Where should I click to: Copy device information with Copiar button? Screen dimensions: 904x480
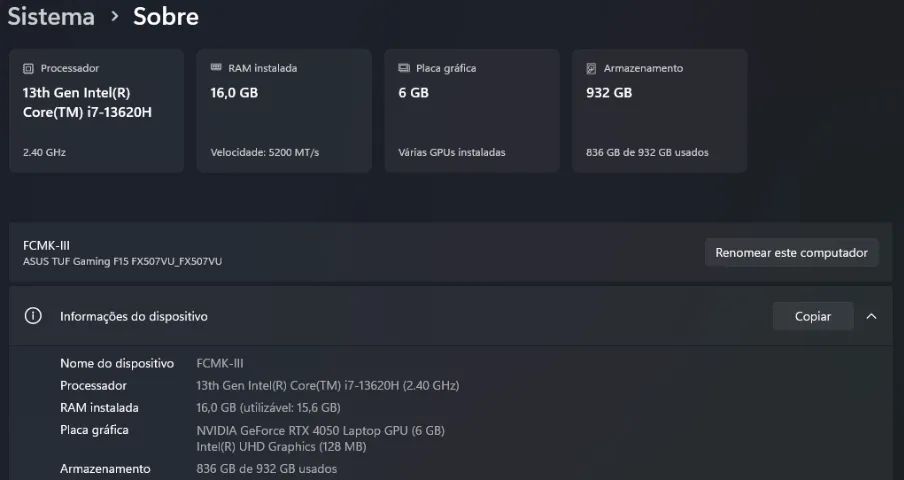[813, 316]
